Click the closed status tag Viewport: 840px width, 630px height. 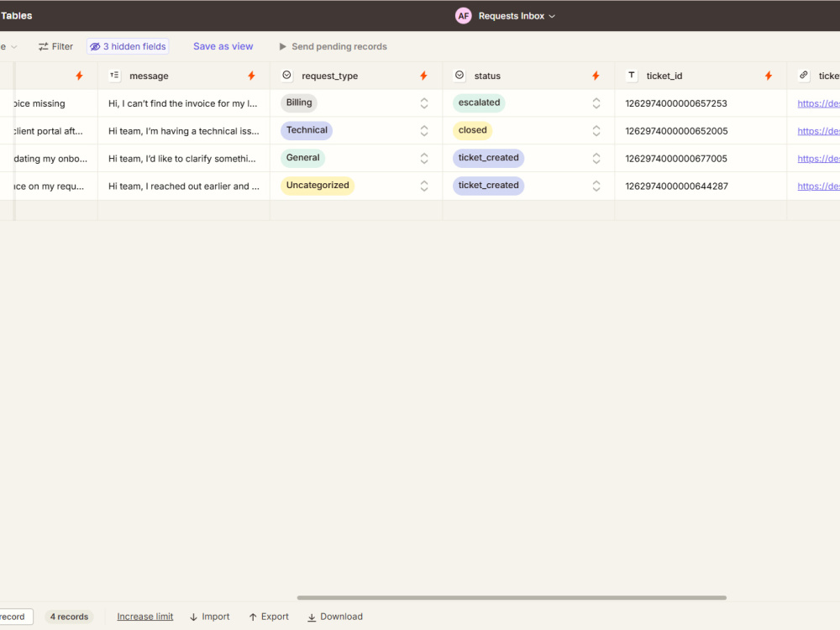[472, 130]
